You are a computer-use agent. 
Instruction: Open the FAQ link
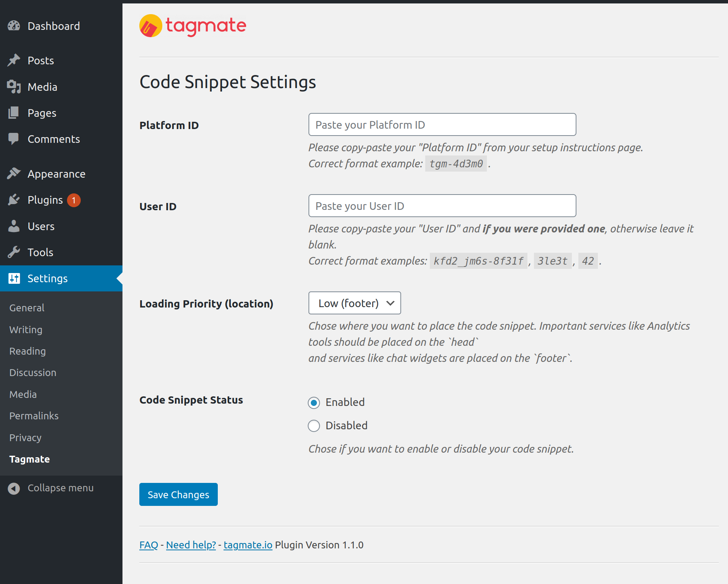point(149,545)
